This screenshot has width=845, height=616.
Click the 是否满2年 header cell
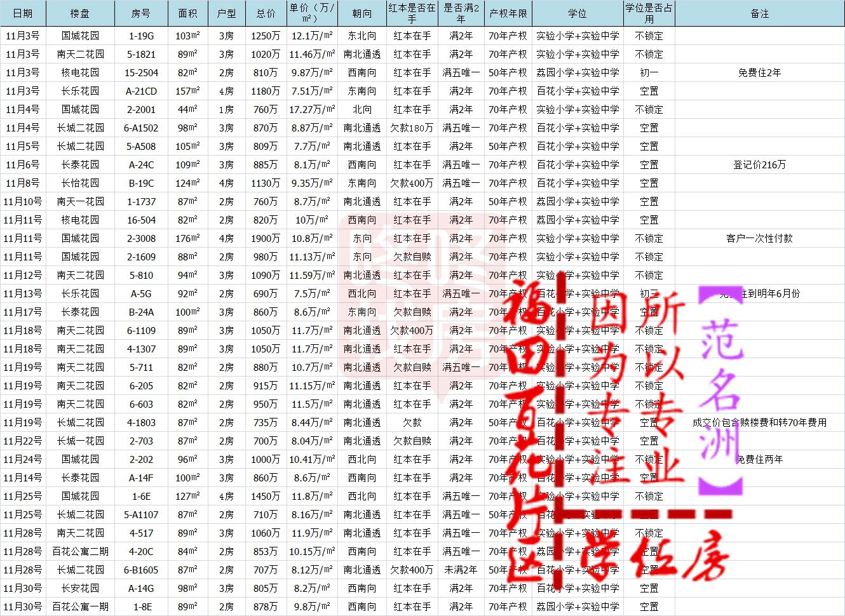461,13
